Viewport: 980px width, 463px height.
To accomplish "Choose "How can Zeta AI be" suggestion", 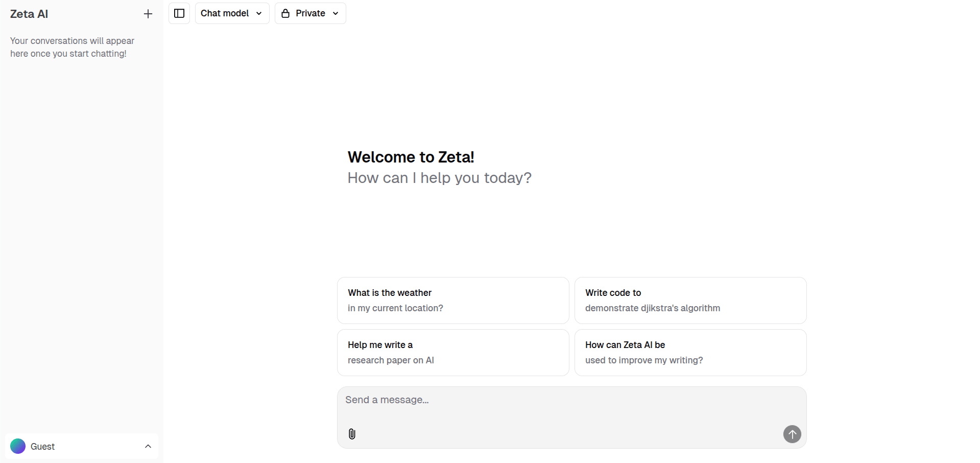I will [690, 353].
